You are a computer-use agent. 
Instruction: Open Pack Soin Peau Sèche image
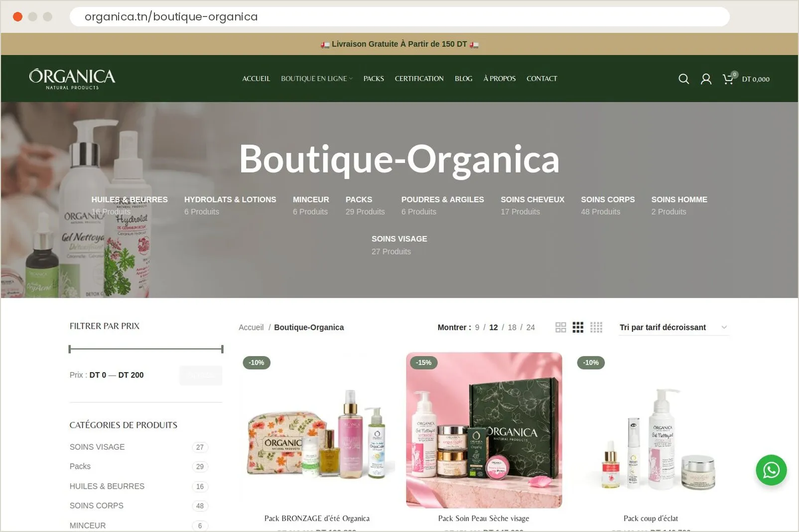coord(484,430)
